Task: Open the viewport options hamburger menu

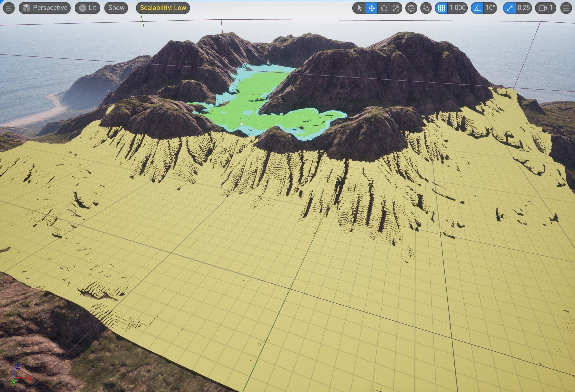Action: [8, 8]
